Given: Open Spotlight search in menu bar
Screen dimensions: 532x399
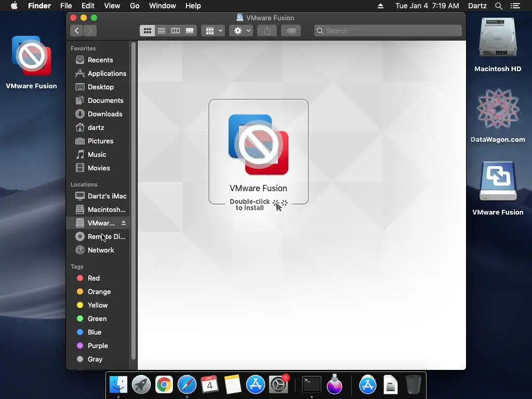Looking at the screenshot, I should [x=498, y=6].
